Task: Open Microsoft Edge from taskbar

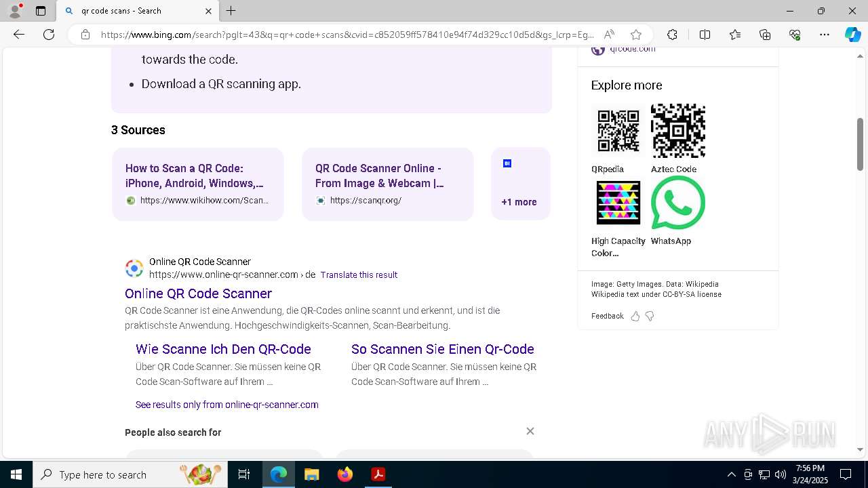Action: coord(279,474)
